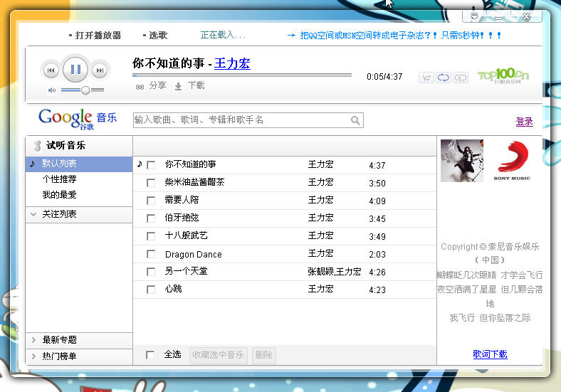Viewport: 561px width, 392px height.
Task: Toggle single-track repeat mode icon
Action: coord(461,78)
